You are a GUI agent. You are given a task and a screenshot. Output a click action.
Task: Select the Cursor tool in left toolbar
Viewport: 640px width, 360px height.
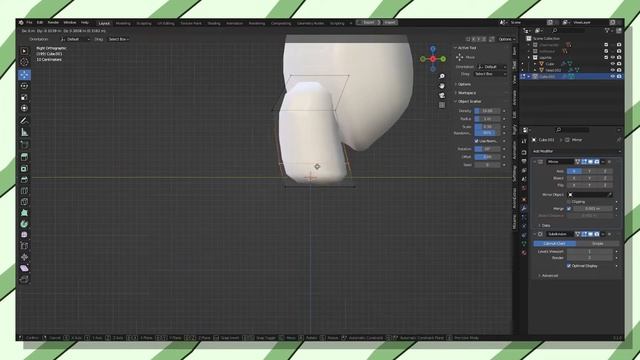tap(24, 62)
